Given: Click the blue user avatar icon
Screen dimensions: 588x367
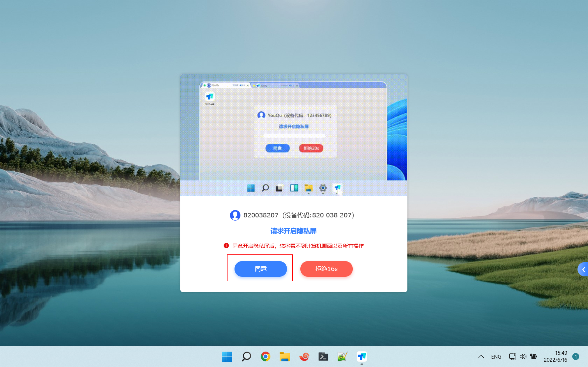Looking at the screenshot, I should pos(235,215).
